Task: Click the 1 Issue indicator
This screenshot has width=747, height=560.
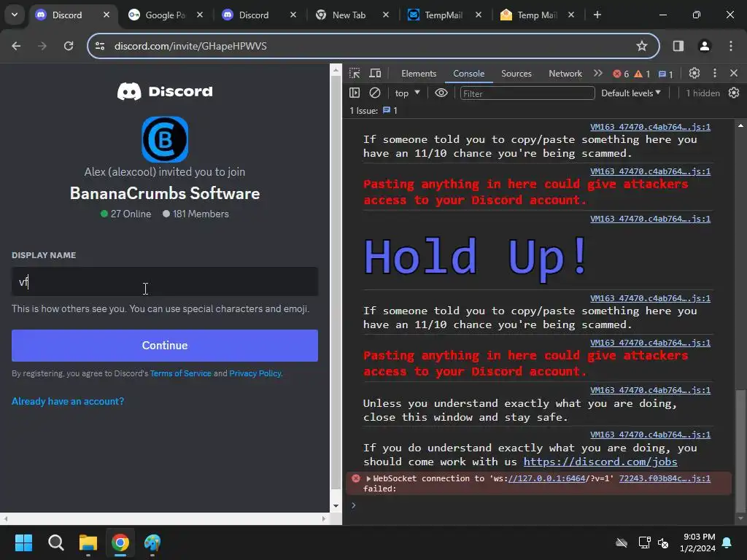Action: (373, 111)
